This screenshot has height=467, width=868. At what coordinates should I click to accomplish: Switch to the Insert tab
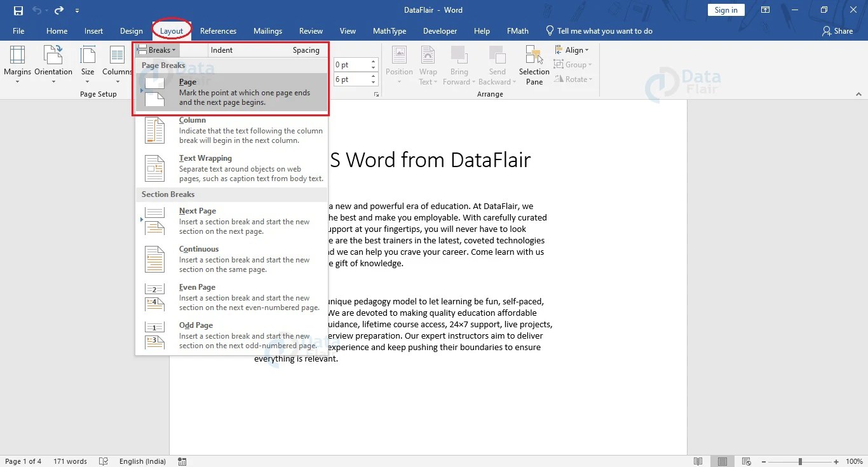pos(93,31)
